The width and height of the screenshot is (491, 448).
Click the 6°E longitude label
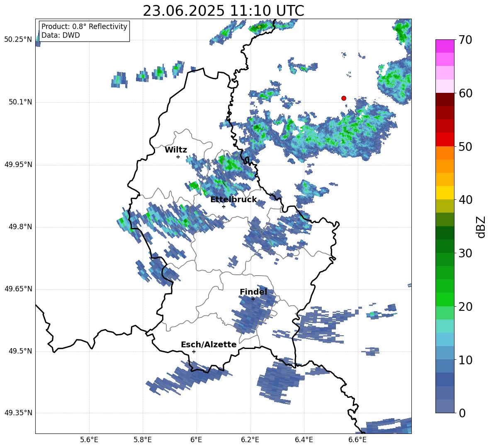click(x=196, y=440)
